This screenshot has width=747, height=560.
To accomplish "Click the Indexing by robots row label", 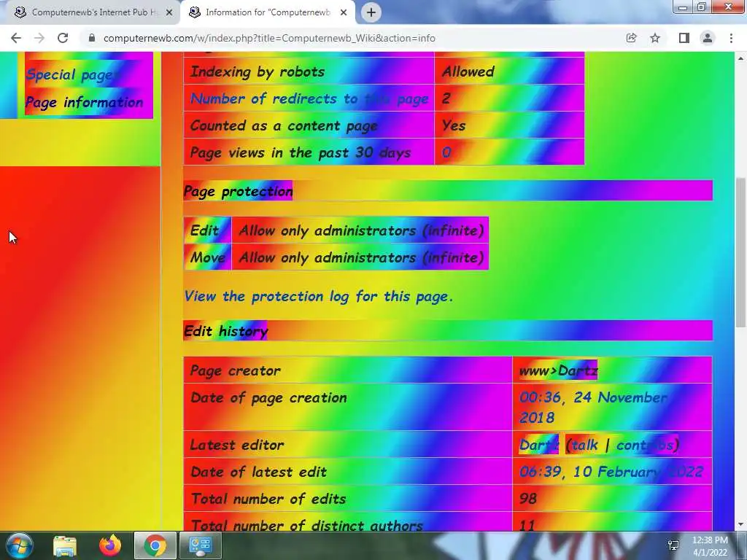I will (x=258, y=71).
